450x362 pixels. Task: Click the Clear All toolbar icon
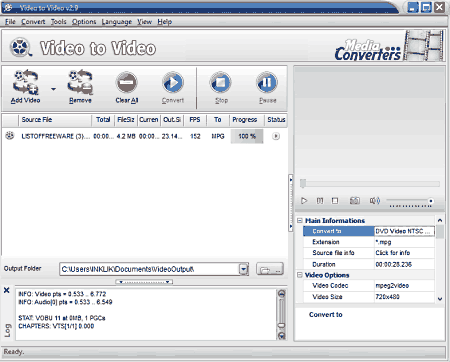pyautogui.click(x=127, y=82)
